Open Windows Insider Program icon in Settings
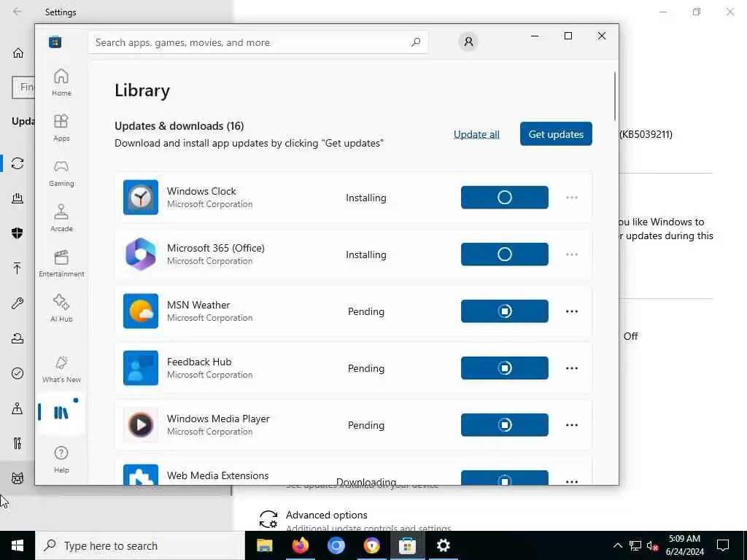The width and height of the screenshot is (747, 560). tap(18, 478)
